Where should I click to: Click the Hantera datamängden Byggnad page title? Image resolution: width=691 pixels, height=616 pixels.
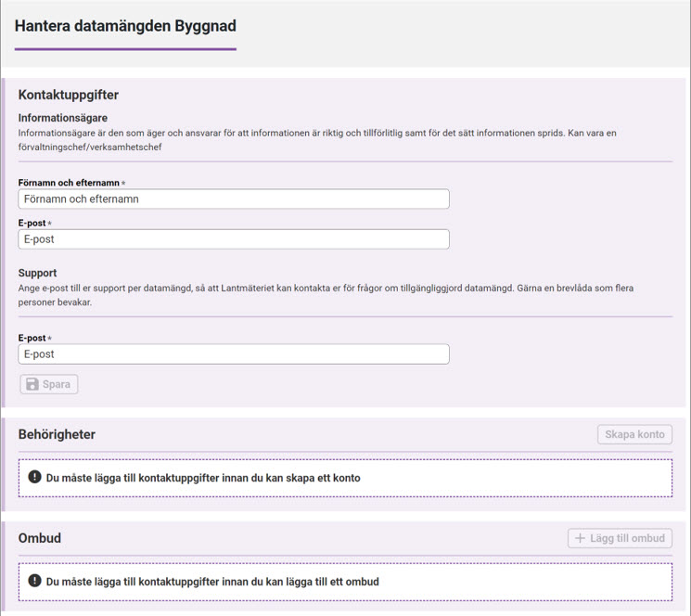tap(125, 26)
